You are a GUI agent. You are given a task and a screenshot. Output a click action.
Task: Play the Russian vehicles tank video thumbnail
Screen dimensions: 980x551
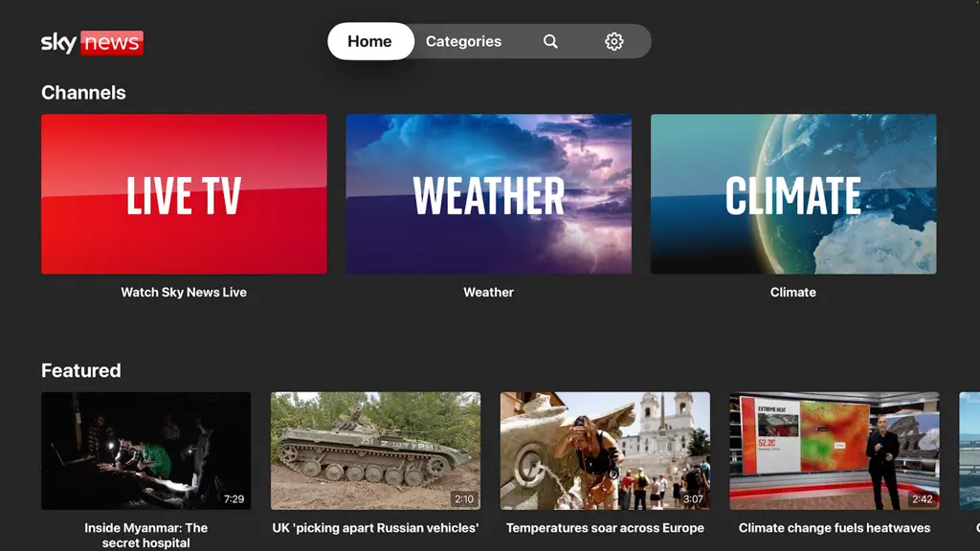375,451
